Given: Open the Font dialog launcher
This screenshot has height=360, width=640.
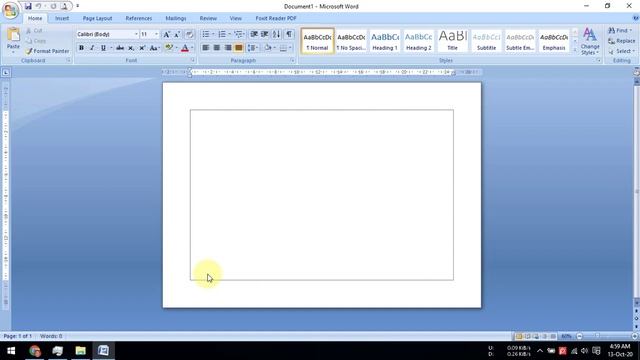Looking at the screenshot, I should pos(193,60).
